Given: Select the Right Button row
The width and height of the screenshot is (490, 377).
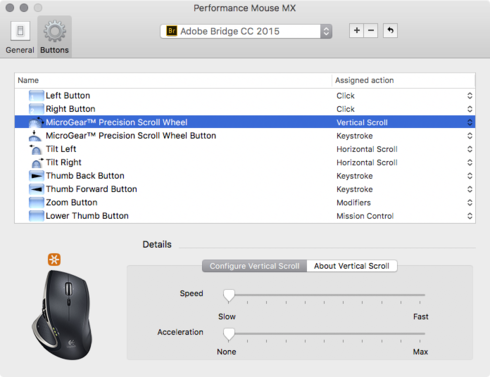Looking at the screenshot, I should (x=245, y=109).
